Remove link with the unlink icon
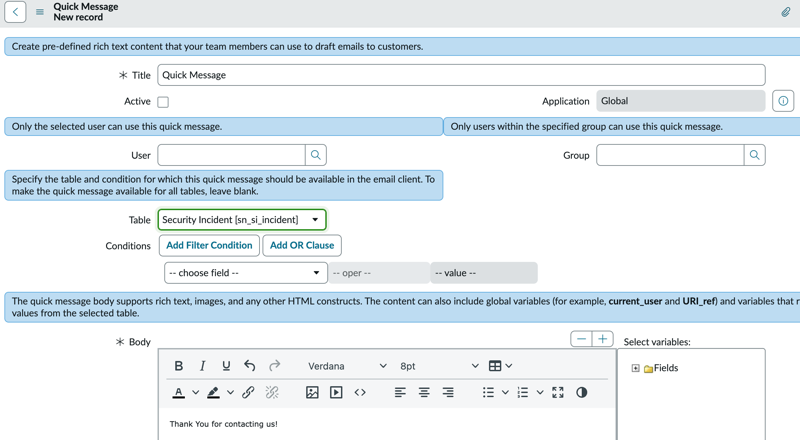Screen dimensions: 800x440 272,393
